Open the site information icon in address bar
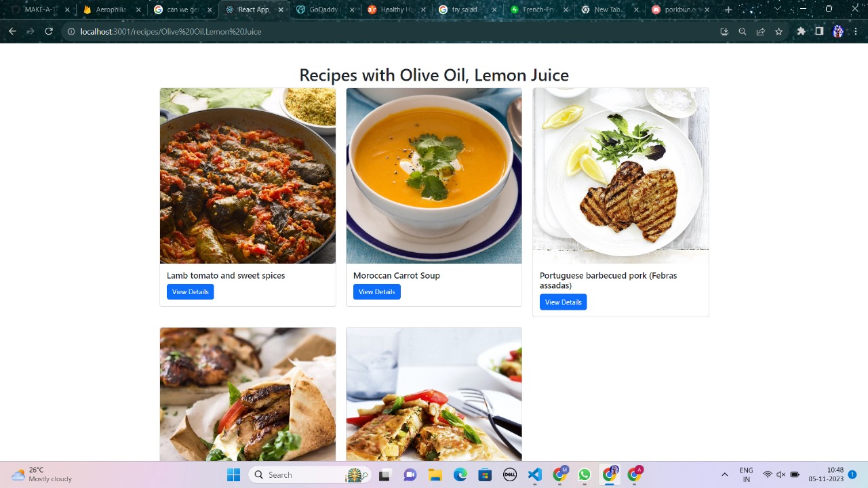This screenshot has height=488, width=868. [71, 32]
